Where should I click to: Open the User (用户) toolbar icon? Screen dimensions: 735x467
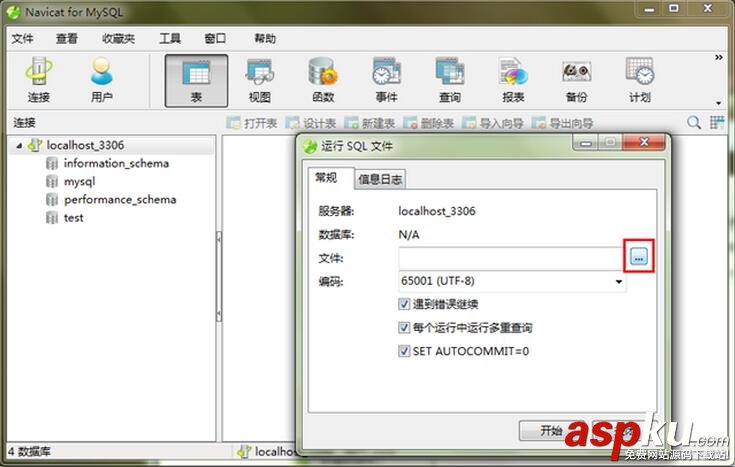pos(102,80)
